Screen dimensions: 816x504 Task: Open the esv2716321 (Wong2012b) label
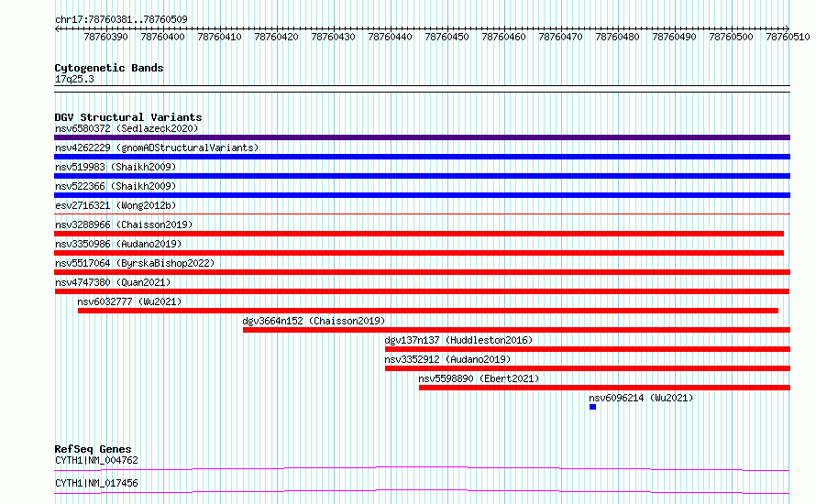[116, 205]
